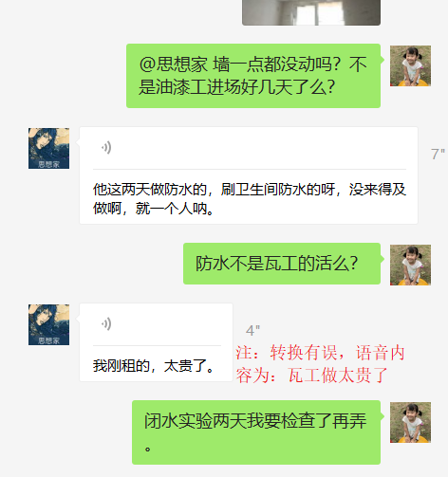Open girl avatar next to @思想家 message
This screenshot has width=448, height=477.
(x=410, y=65)
